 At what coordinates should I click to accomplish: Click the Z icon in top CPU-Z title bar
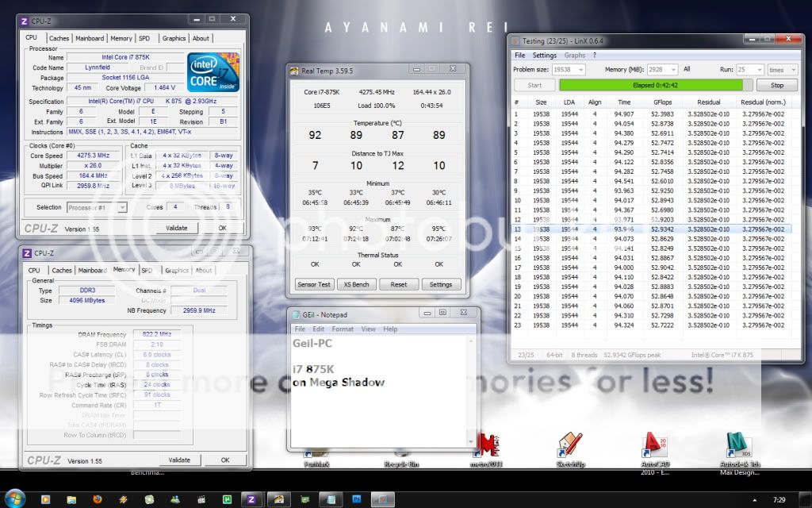24,21
